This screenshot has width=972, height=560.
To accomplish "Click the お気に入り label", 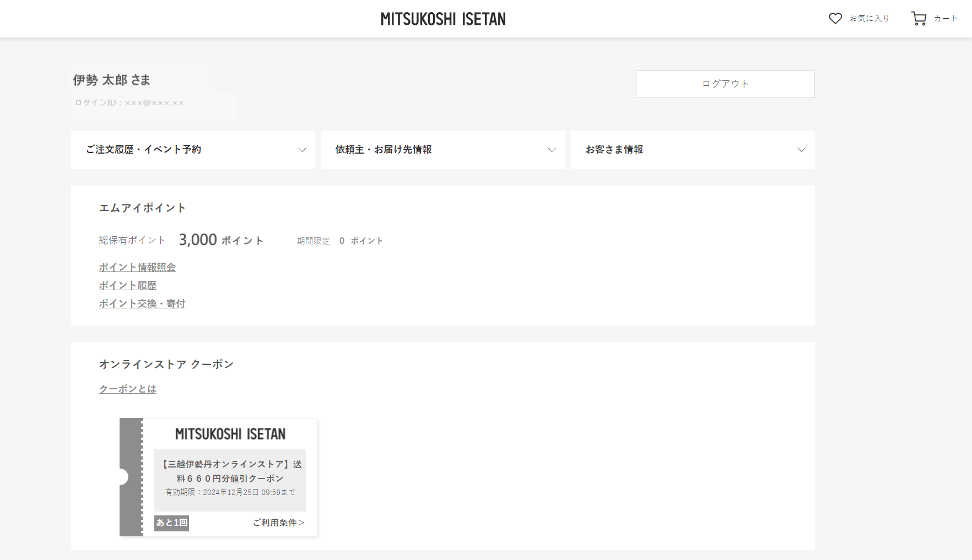I will (870, 18).
